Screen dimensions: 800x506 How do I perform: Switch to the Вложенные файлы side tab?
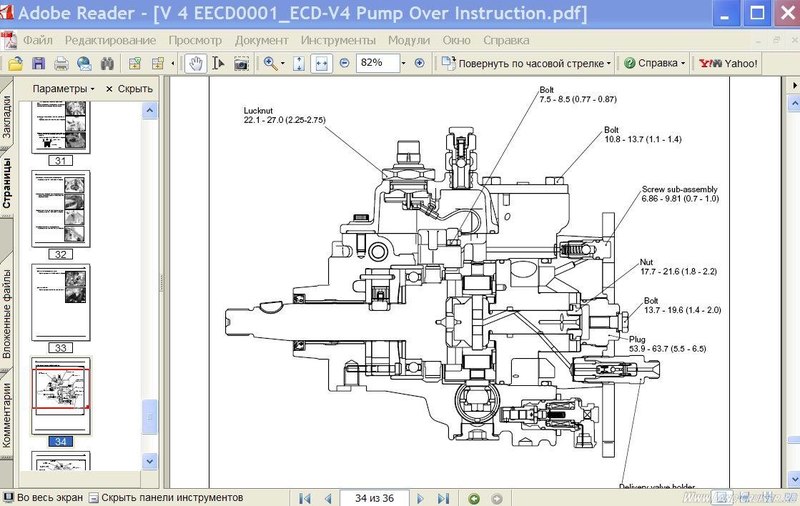tap(7, 314)
